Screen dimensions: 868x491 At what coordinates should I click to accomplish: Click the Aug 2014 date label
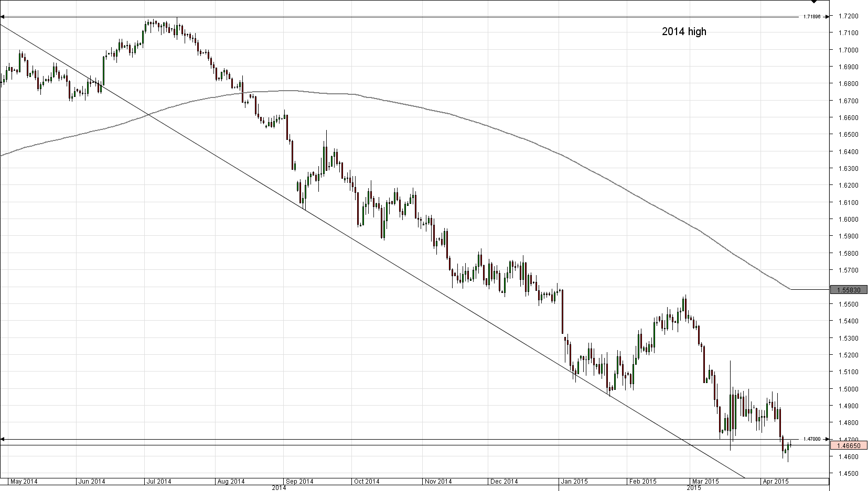click(231, 481)
